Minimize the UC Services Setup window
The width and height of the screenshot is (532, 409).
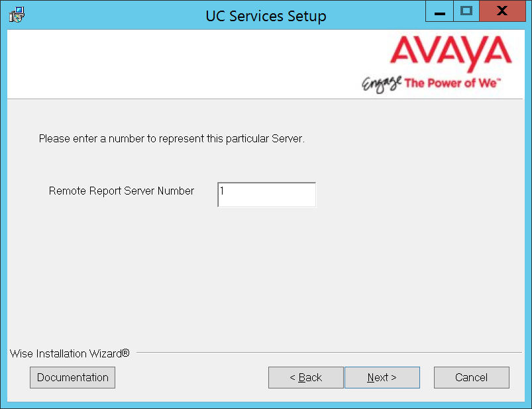tap(440, 11)
